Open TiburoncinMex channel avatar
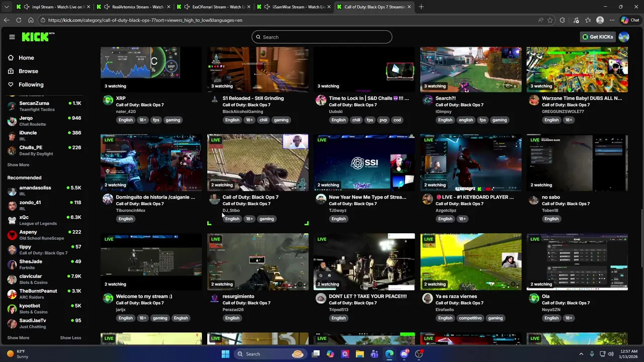644x362 pixels. click(x=108, y=199)
